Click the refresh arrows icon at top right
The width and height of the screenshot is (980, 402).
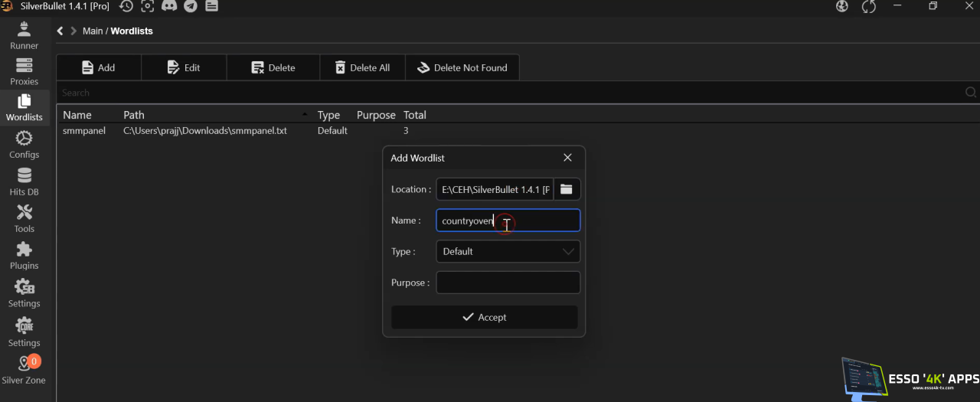(x=868, y=6)
